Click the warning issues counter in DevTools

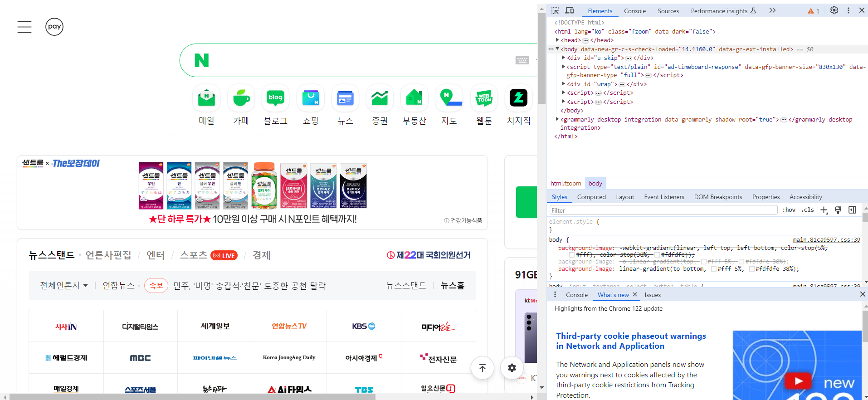(813, 11)
